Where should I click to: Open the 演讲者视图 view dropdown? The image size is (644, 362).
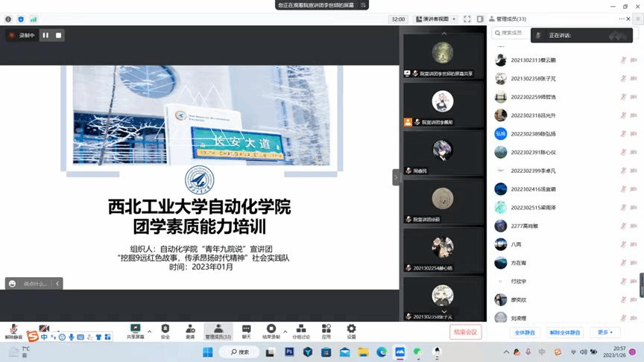pyautogui.click(x=435, y=19)
